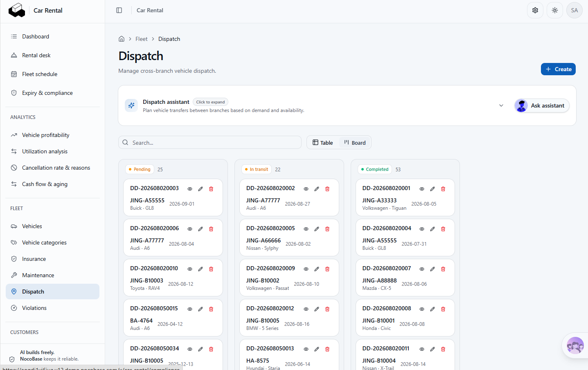
Task: Edit dispatch DD-202608020011
Action: pyautogui.click(x=433, y=349)
